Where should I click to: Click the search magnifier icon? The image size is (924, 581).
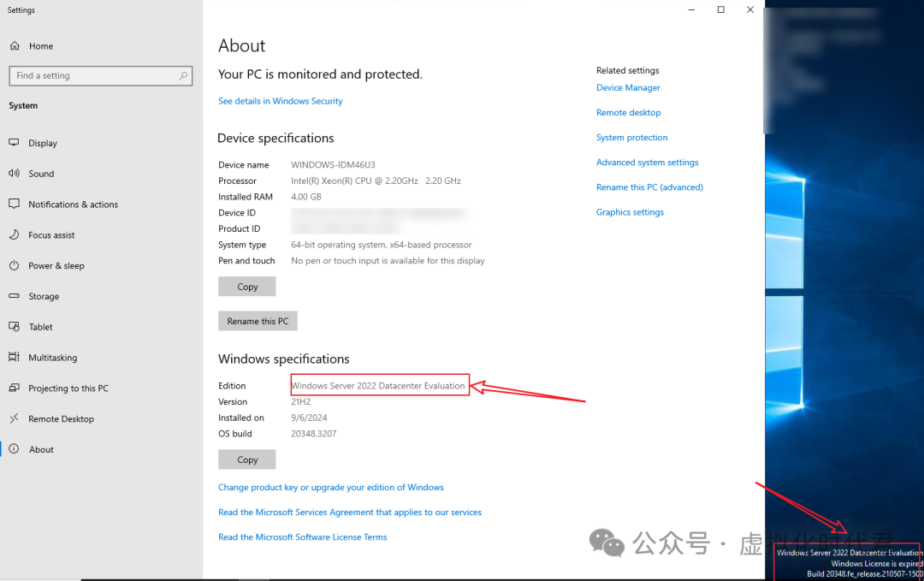point(183,75)
